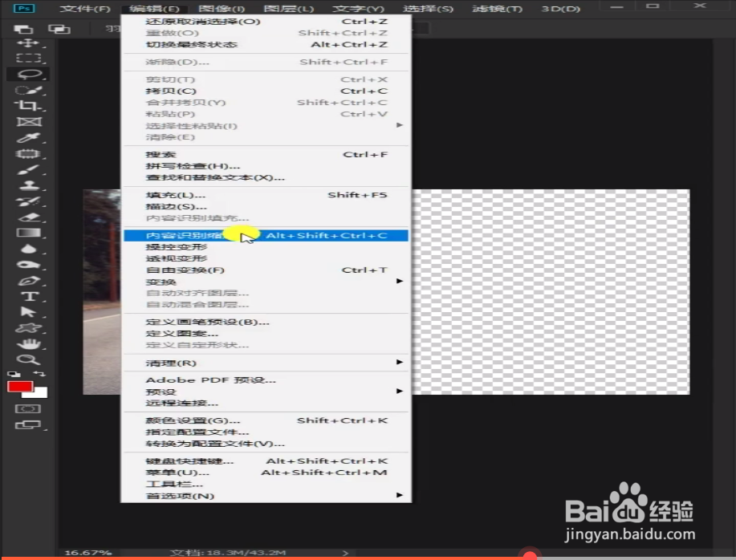Select the Frame tool
Screen dimensions: 736x560
pos(29,122)
